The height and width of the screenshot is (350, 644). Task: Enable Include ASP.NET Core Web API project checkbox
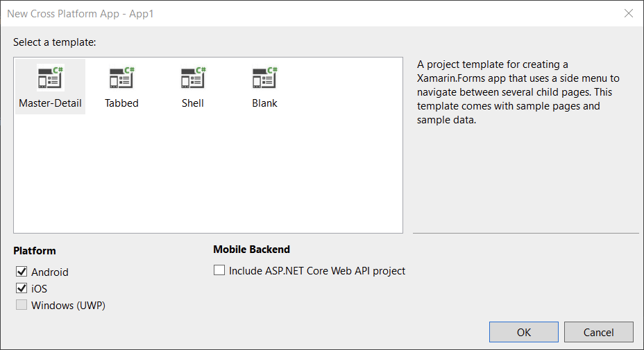219,270
